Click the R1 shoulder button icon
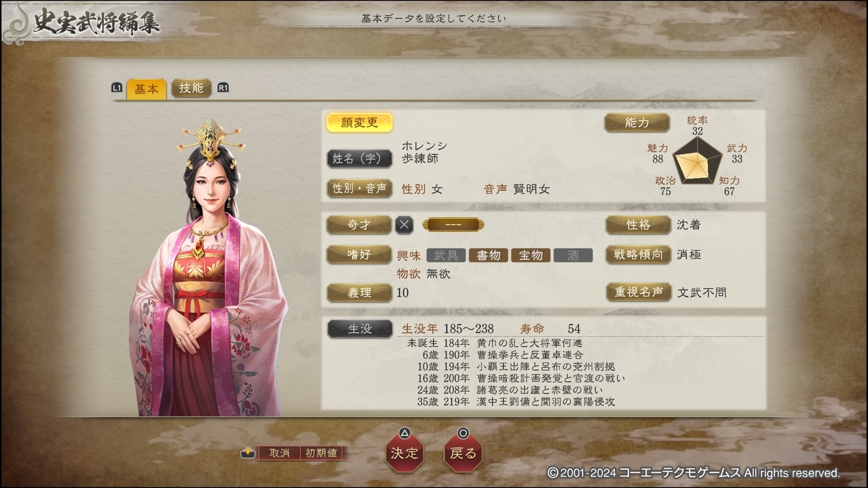The image size is (868, 488). pyautogui.click(x=223, y=88)
